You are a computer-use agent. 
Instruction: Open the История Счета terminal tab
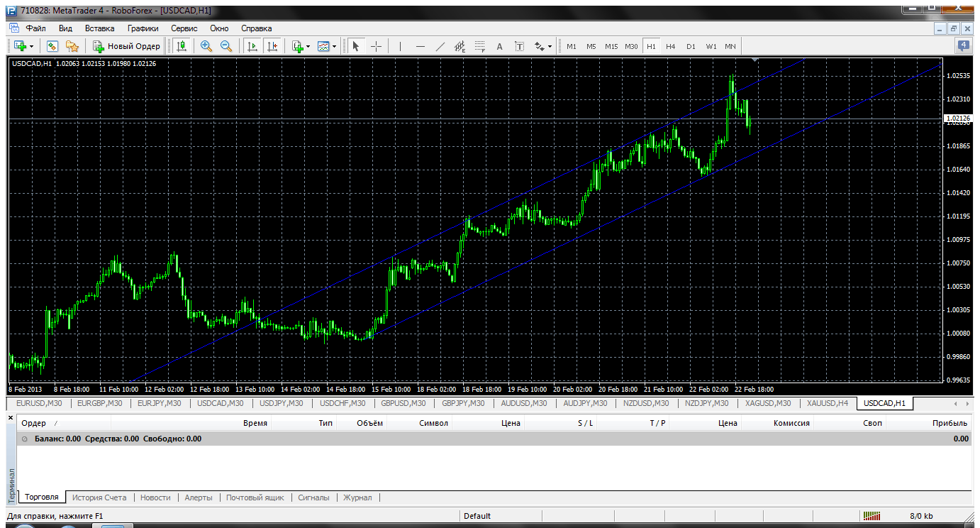click(x=99, y=497)
